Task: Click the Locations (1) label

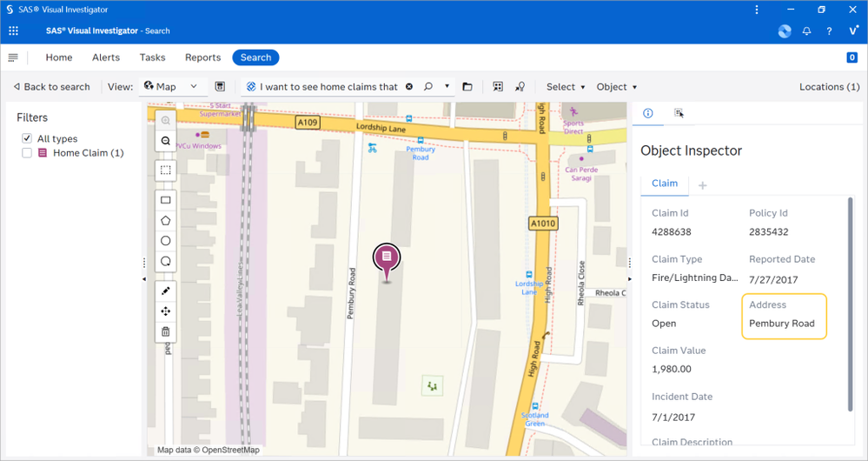Action: point(829,86)
